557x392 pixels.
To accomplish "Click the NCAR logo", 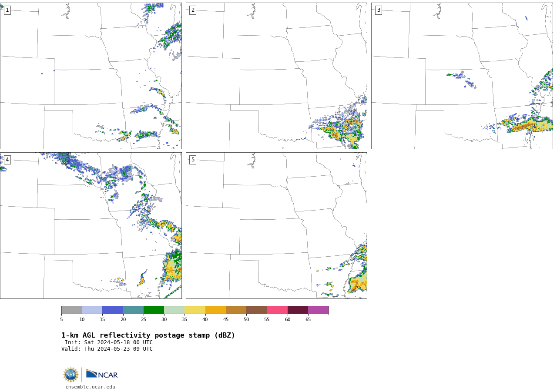I will (102, 374).
